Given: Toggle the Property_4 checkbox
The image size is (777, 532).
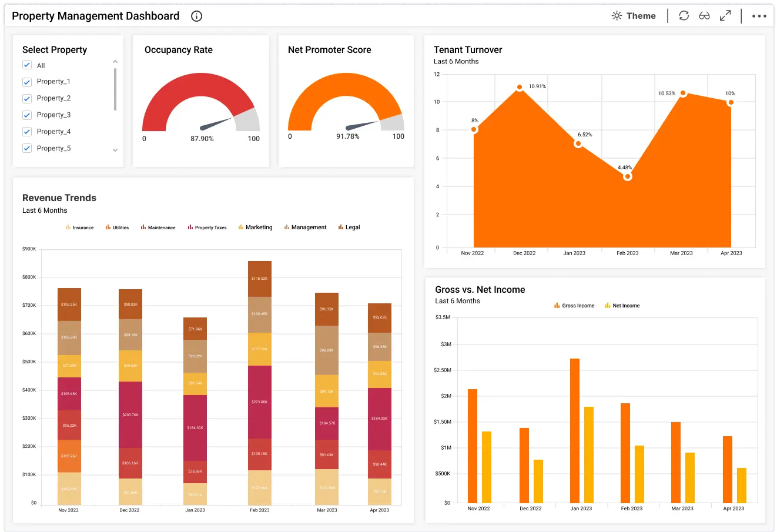Looking at the screenshot, I should point(26,132).
